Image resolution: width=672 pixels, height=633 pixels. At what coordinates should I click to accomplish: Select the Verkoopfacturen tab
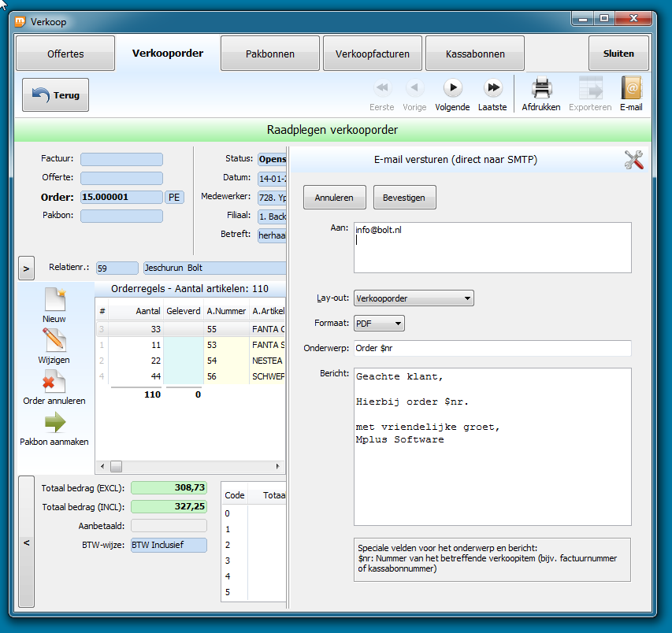373,54
